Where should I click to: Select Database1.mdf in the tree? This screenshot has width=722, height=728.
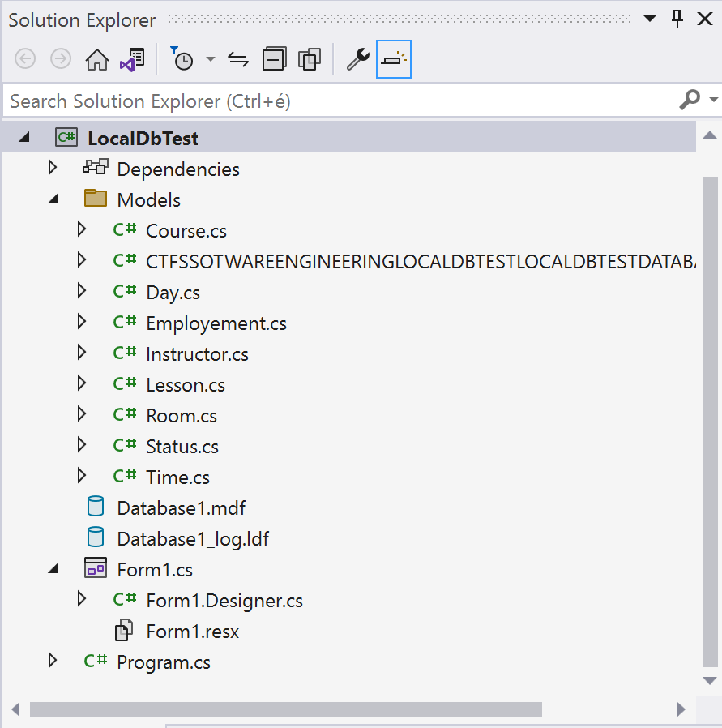[x=181, y=508]
